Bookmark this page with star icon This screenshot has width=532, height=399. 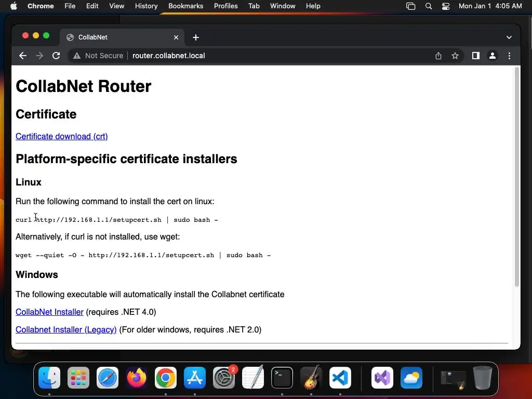pyautogui.click(x=455, y=56)
